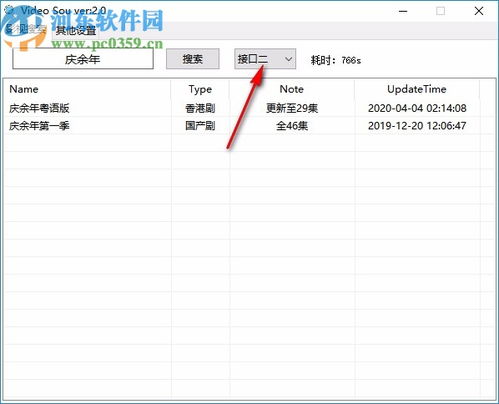Image resolution: width=499 pixels, height=404 pixels.
Task: Click the 搜索 search button
Action: click(193, 59)
